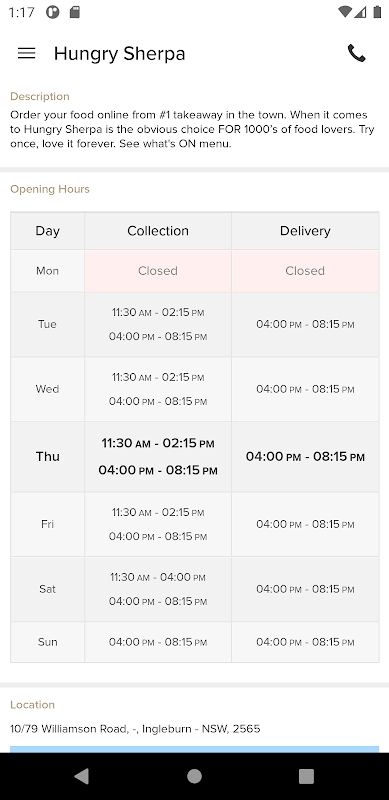The height and width of the screenshot is (800, 389).
Task: Tap Monday's Closed collection cell
Action: click(158, 271)
